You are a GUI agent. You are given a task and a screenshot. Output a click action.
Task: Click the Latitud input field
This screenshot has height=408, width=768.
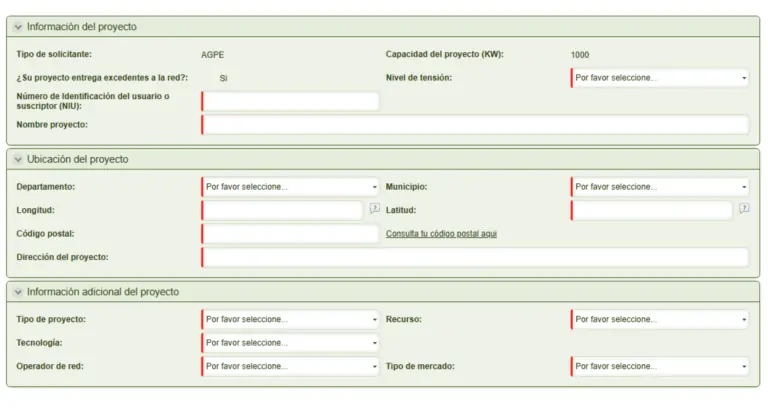(x=652, y=210)
